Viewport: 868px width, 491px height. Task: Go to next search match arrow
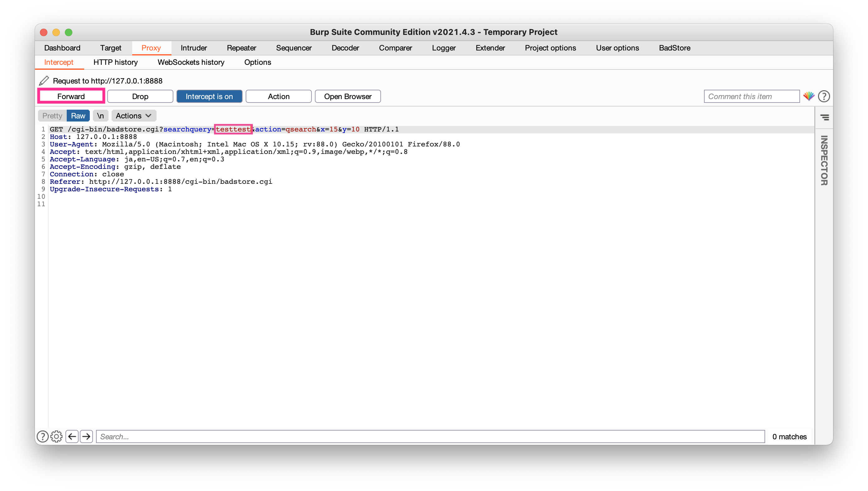click(x=86, y=436)
